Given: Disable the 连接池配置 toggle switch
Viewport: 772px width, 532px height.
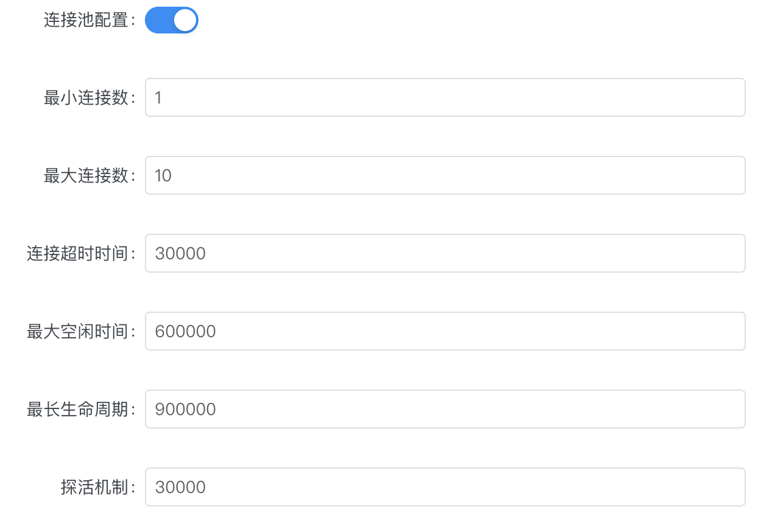Looking at the screenshot, I should pyautogui.click(x=172, y=20).
